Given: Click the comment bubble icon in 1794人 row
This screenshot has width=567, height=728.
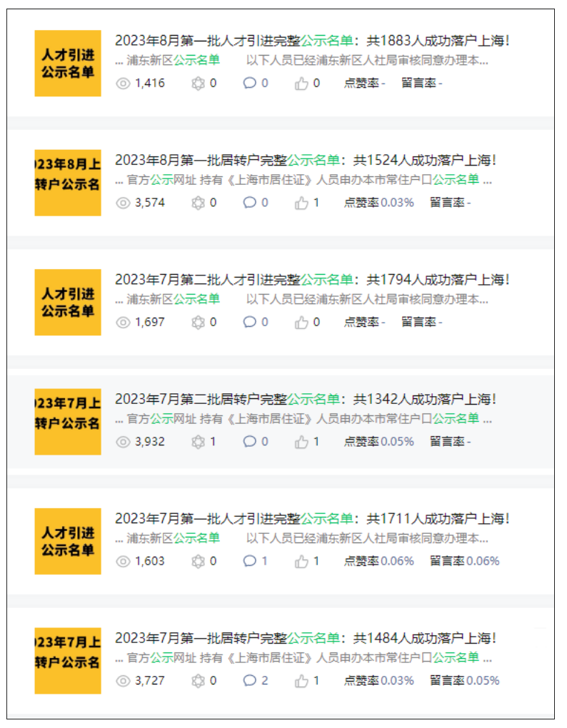Looking at the screenshot, I should [x=250, y=322].
